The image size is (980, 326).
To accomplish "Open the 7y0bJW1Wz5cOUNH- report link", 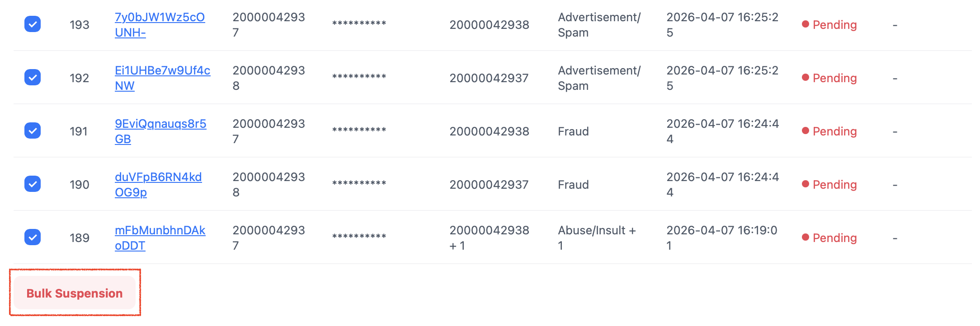I will pyautogui.click(x=160, y=18).
